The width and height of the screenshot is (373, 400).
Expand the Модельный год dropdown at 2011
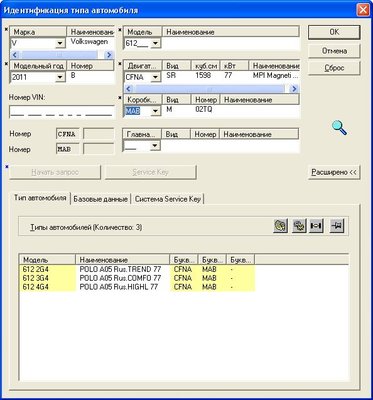[60, 77]
